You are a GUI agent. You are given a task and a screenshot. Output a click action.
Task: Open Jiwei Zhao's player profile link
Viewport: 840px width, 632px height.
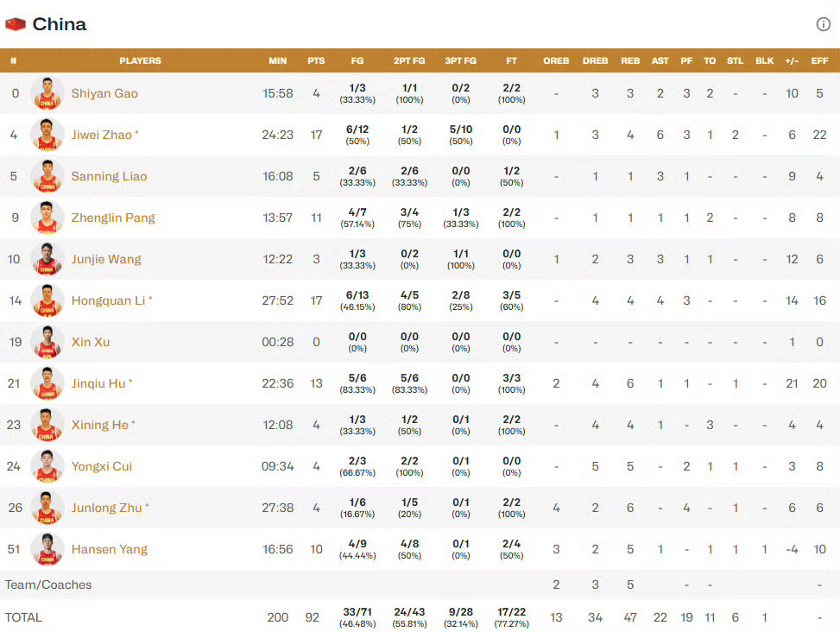(x=102, y=135)
